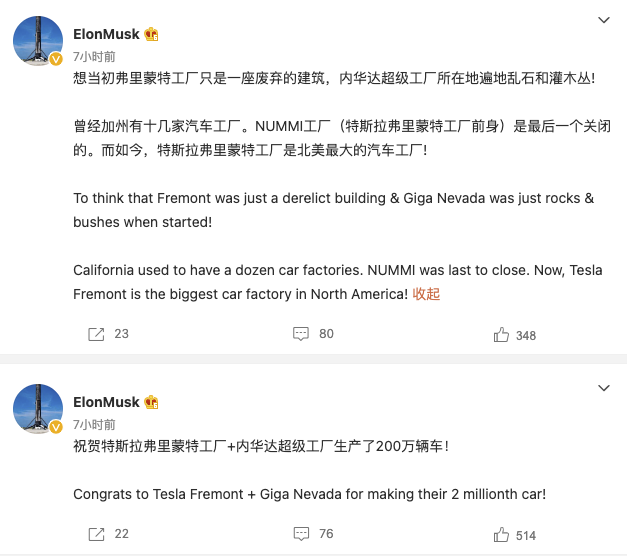Screen dimensions: 627x556
Task: Expand the first post's top-right chevron menu
Action: (603, 20)
